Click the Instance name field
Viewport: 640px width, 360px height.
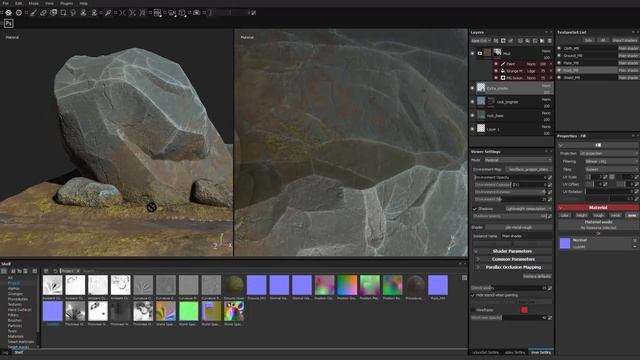click(526, 236)
